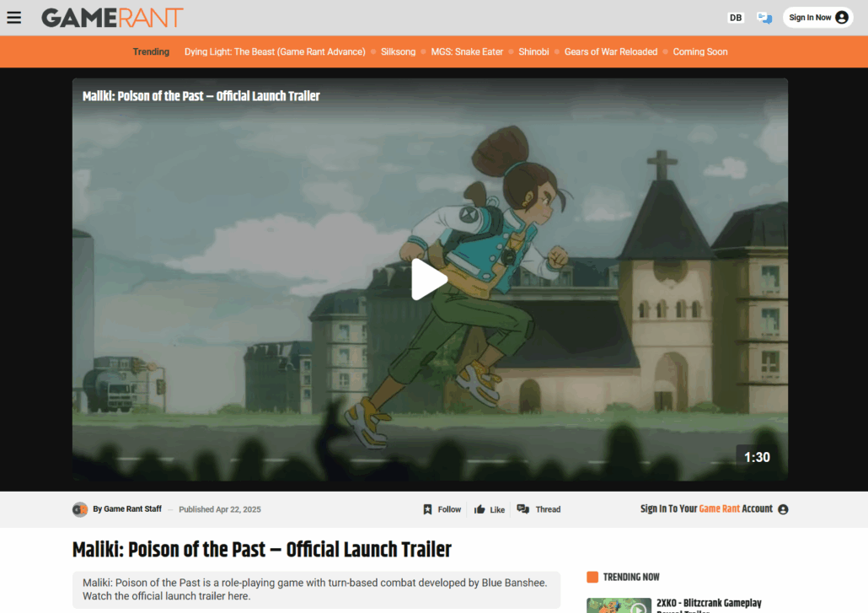
Task: Click the Sign In Now button
Action: point(817,18)
